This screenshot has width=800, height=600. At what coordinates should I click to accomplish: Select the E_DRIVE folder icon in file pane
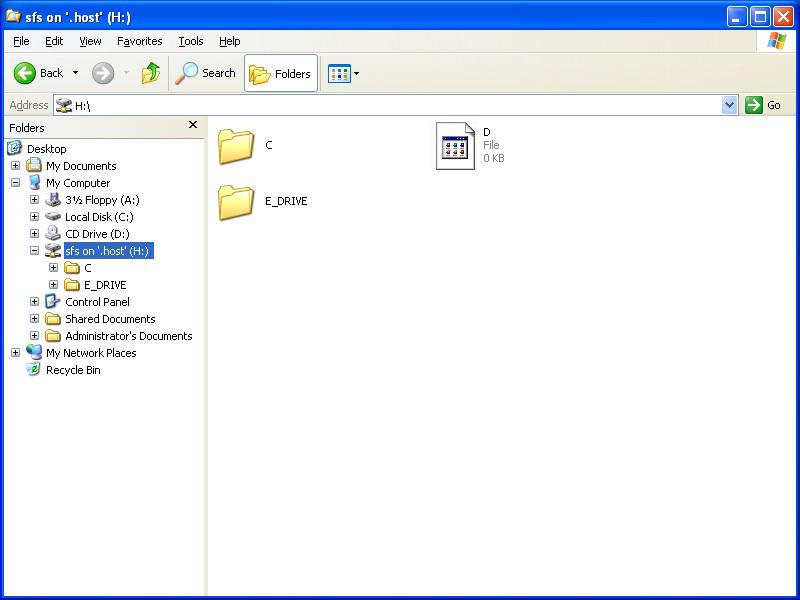coord(236,203)
